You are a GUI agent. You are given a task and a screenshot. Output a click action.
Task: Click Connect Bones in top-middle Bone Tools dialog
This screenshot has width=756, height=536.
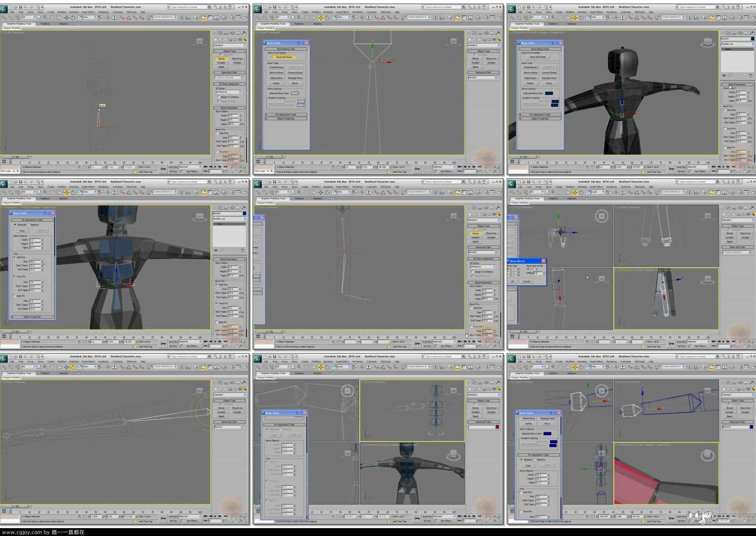[x=295, y=73]
